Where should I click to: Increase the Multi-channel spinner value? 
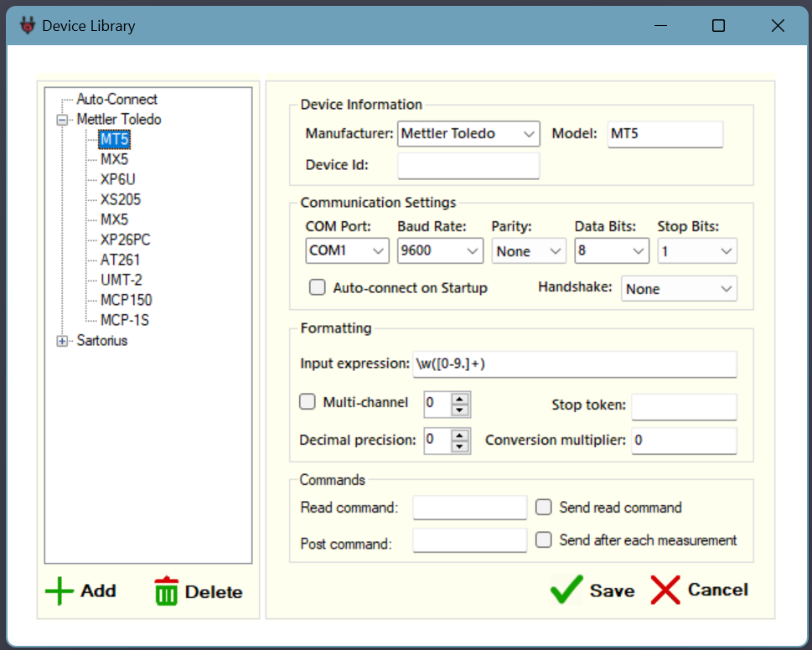coord(460,399)
